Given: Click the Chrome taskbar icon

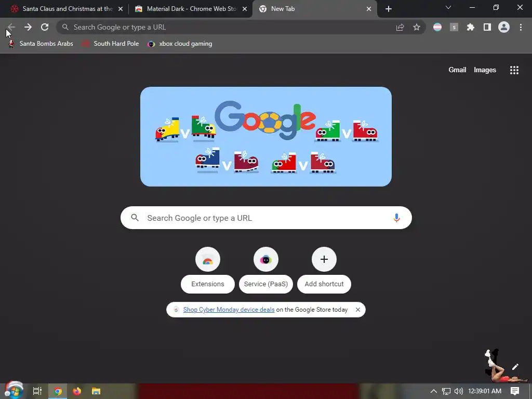Looking at the screenshot, I should pyautogui.click(x=58, y=391).
